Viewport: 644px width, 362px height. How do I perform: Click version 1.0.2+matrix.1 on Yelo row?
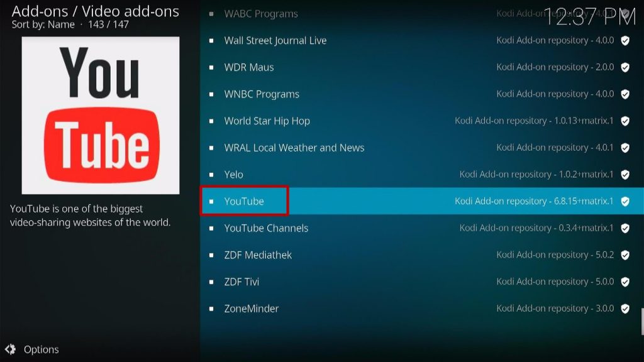tap(586, 175)
